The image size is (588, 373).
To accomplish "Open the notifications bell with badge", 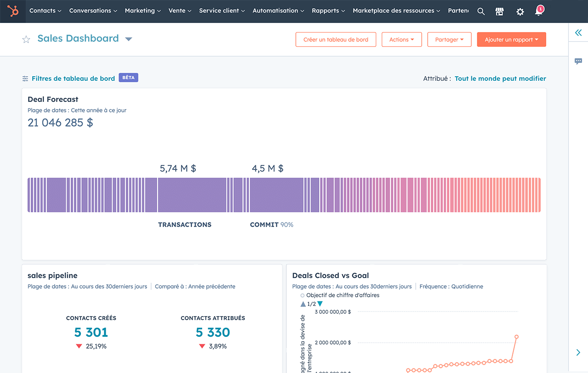I will coord(538,11).
